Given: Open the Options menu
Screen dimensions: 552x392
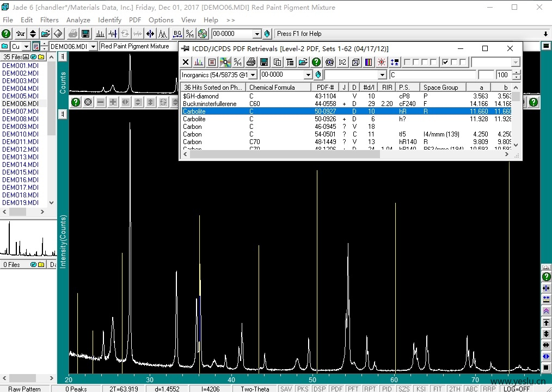Looking at the screenshot, I should coord(161,20).
